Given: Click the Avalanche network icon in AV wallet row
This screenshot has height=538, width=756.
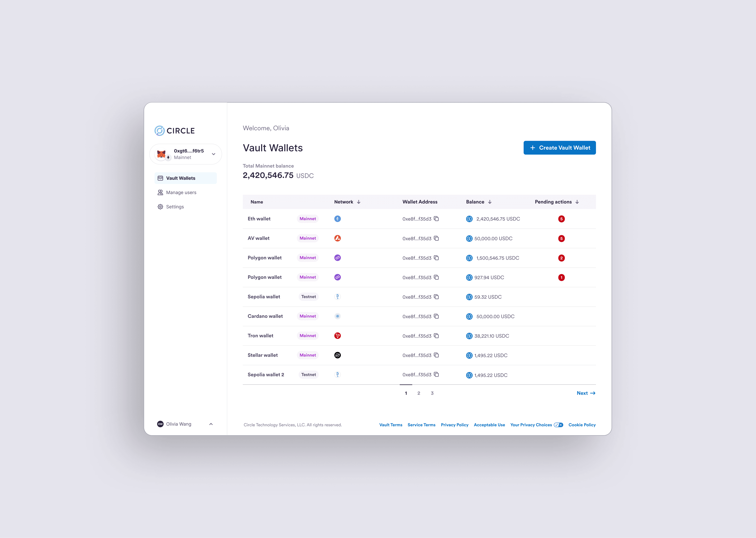Looking at the screenshot, I should (x=337, y=238).
